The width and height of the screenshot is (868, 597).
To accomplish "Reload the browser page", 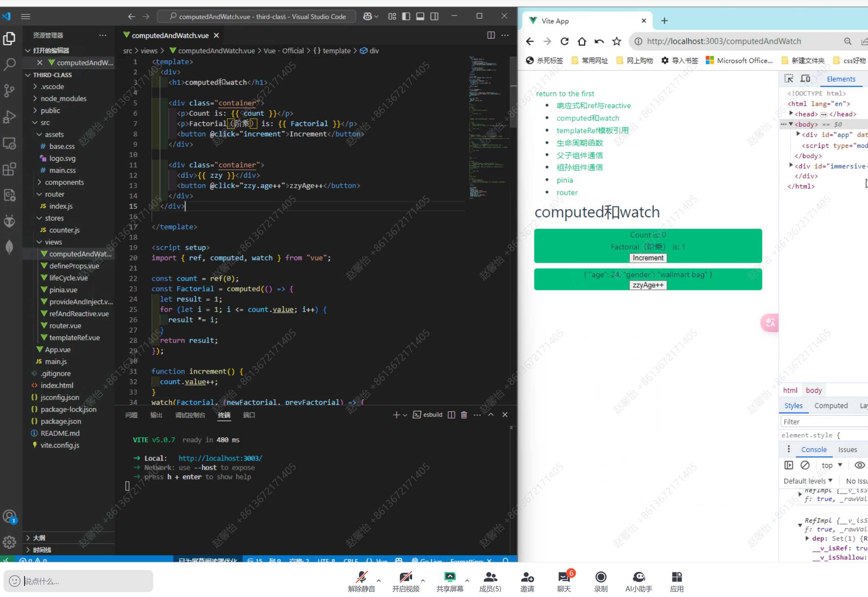I will pyautogui.click(x=565, y=41).
